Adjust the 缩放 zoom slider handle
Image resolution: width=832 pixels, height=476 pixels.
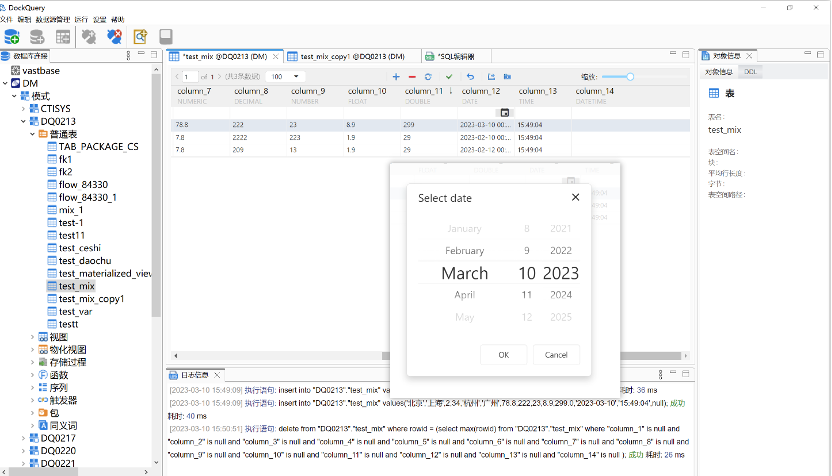click(x=630, y=77)
